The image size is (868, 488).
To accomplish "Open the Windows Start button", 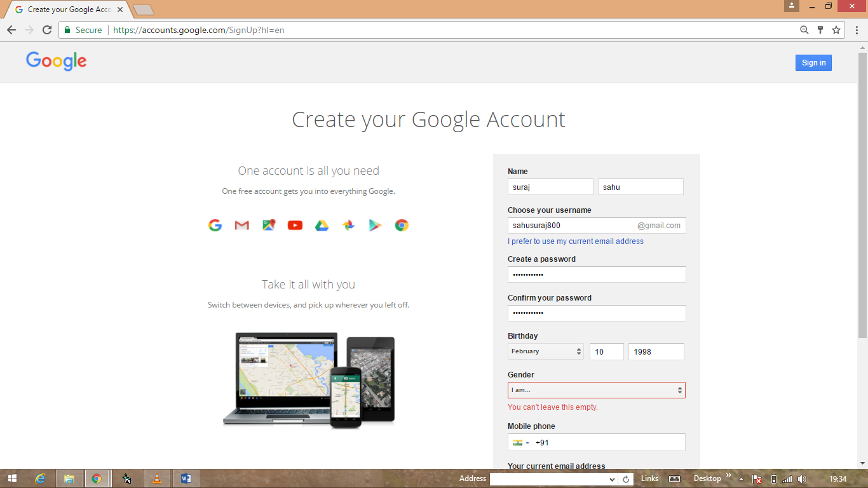I will coord(12,478).
